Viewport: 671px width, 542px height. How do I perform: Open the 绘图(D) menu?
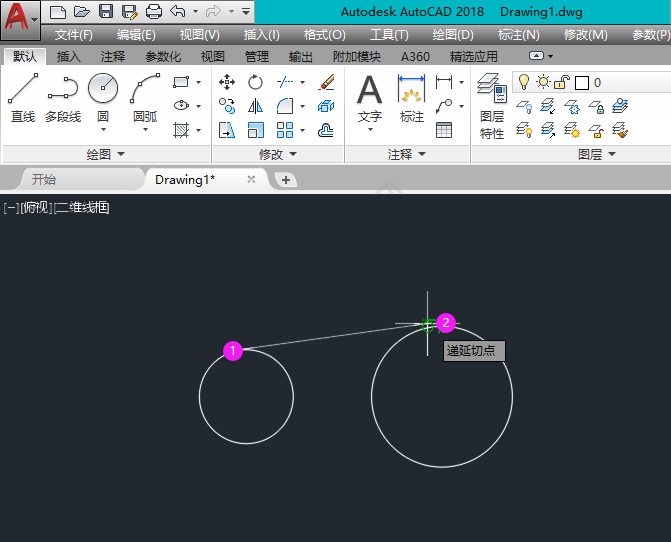coord(453,35)
